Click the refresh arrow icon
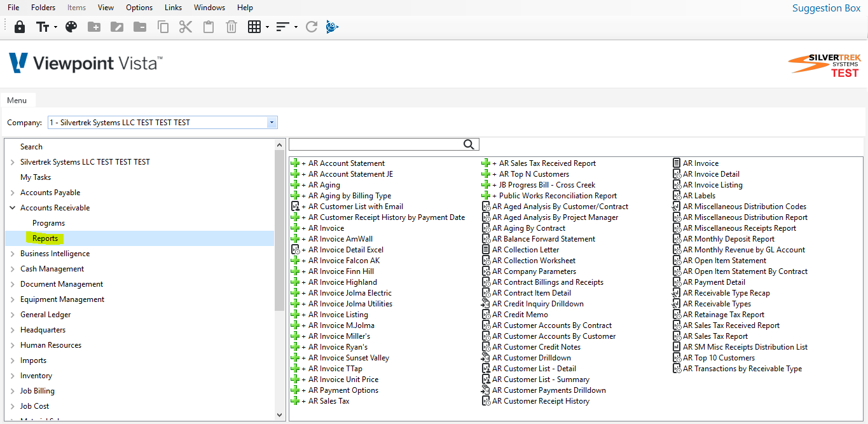868x424 pixels. pyautogui.click(x=312, y=27)
